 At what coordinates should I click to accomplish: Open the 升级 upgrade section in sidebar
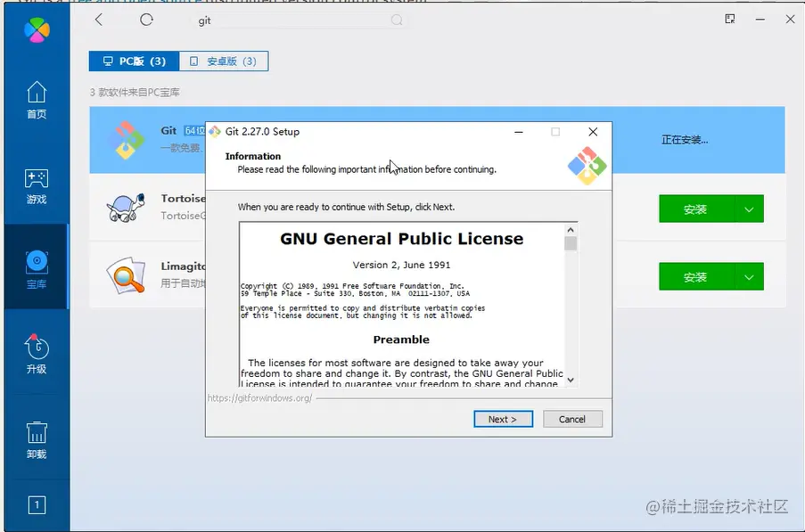click(x=37, y=354)
